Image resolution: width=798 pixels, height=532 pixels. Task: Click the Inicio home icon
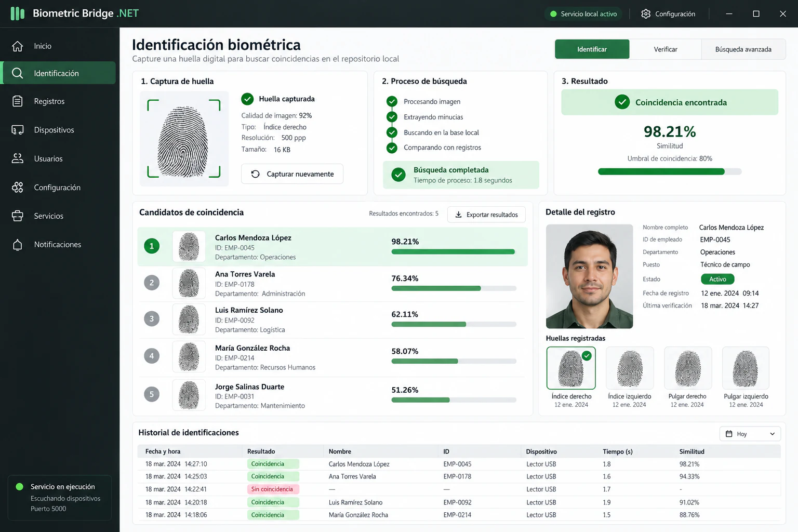(18, 46)
